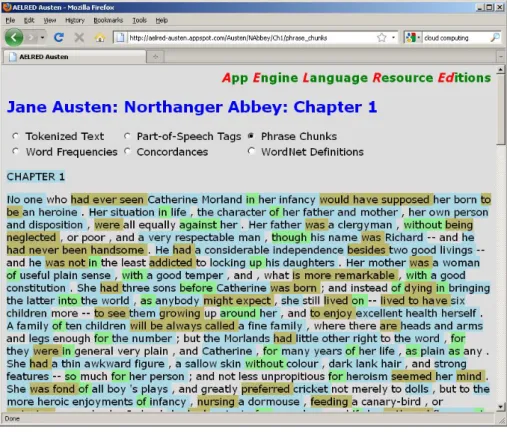Select the Part-of-Speech Tags radio button
This screenshot has width=507, height=437.
click(127, 136)
